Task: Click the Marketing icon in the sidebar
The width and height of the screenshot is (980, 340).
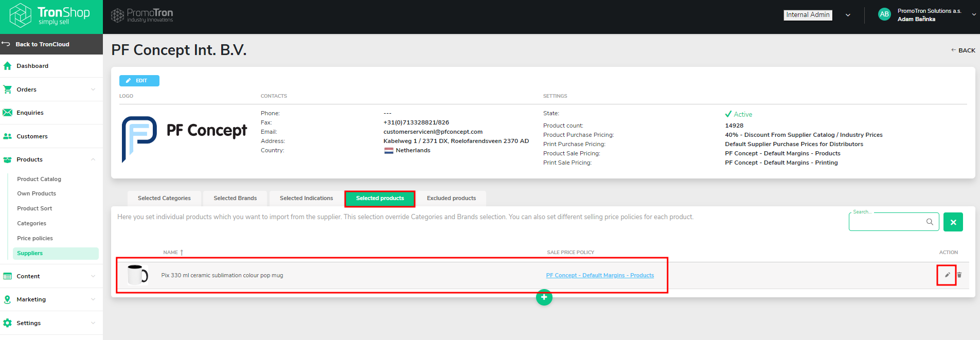Action: [7, 299]
